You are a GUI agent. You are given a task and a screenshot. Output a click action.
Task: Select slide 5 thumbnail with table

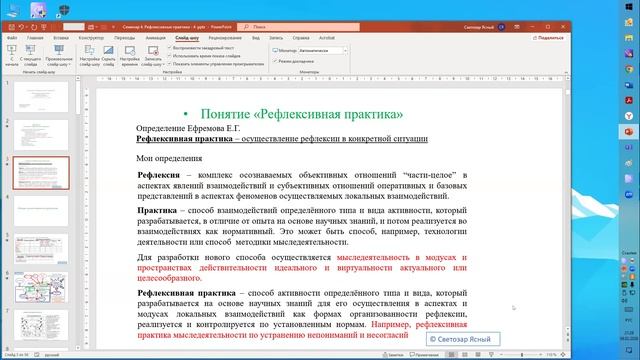[x=41, y=249]
